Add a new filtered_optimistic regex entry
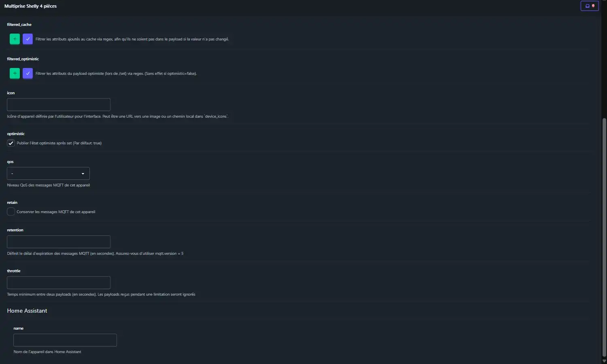This screenshot has width=607, height=364. [15, 73]
